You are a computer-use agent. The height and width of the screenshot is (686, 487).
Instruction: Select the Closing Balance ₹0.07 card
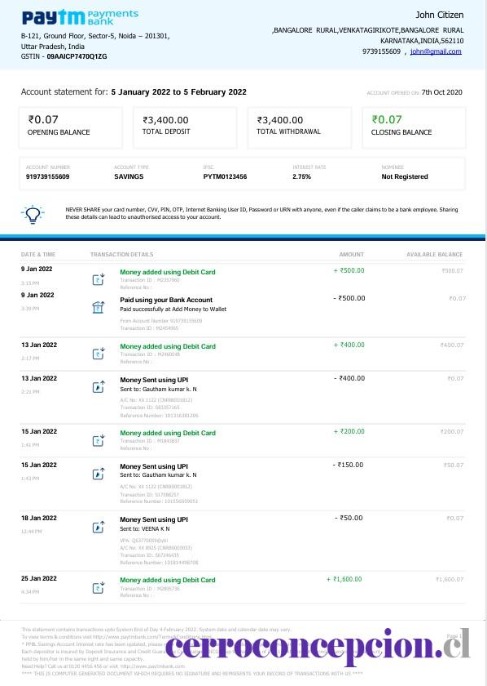point(414,128)
